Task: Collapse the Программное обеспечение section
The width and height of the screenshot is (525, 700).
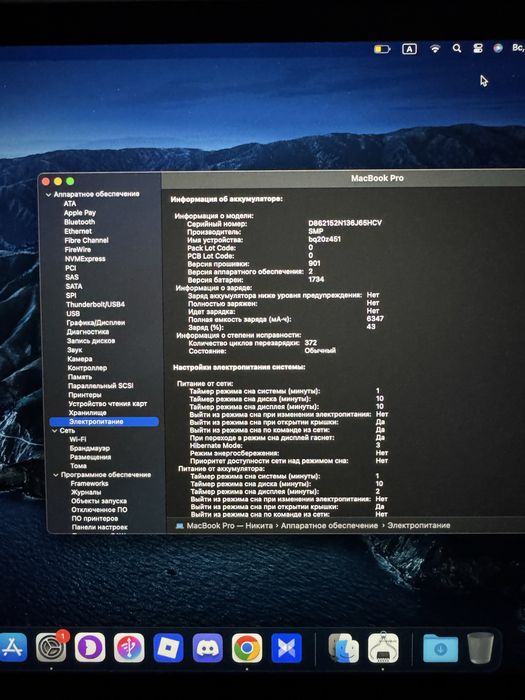Action: click(56, 475)
